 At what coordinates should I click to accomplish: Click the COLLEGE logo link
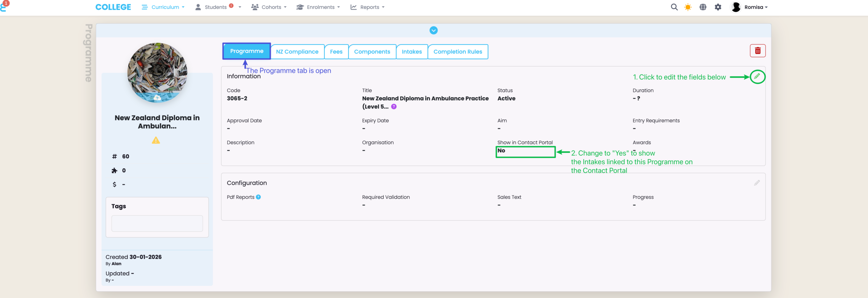point(113,7)
